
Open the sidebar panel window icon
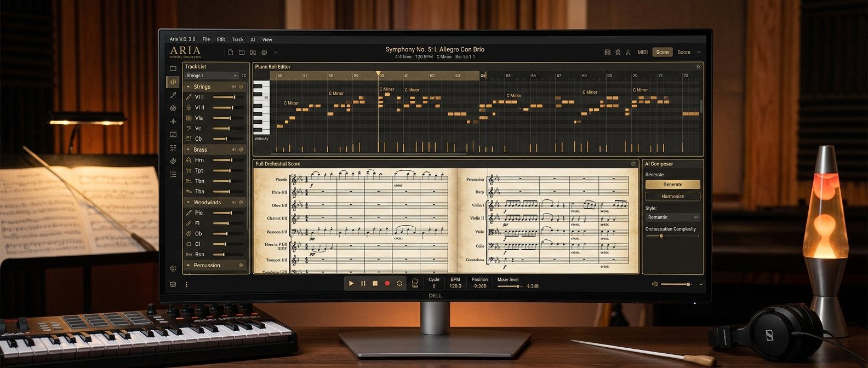pos(173,135)
